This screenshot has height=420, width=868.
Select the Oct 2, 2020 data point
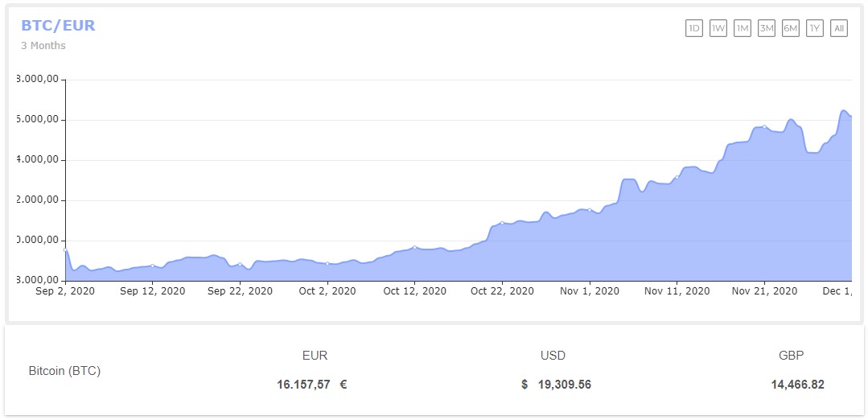pos(327,263)
